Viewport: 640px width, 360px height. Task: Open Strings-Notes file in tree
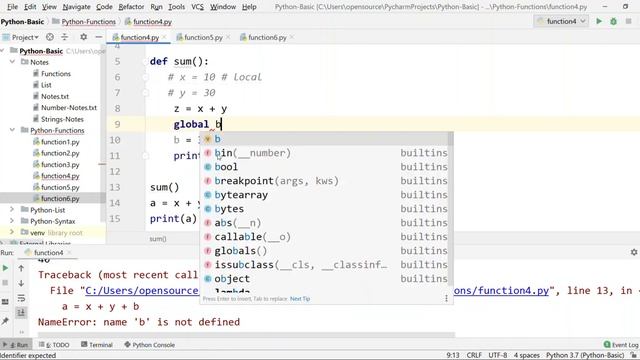62,119
